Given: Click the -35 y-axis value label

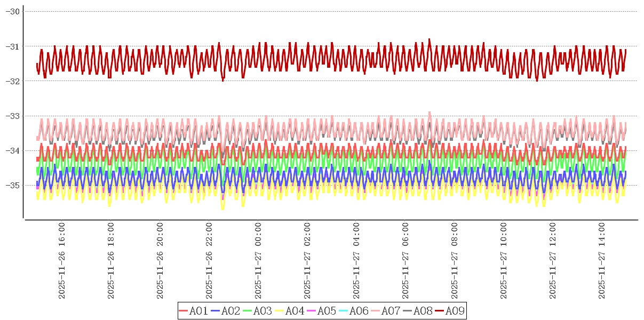Looking at the screenshot, I should pos(12,186).
